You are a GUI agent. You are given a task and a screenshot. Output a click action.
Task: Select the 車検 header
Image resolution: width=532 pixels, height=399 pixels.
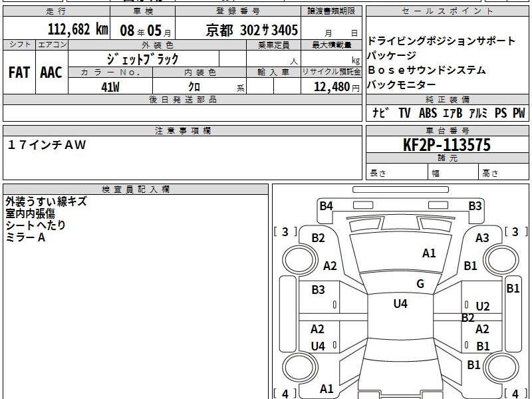point(143,11)
